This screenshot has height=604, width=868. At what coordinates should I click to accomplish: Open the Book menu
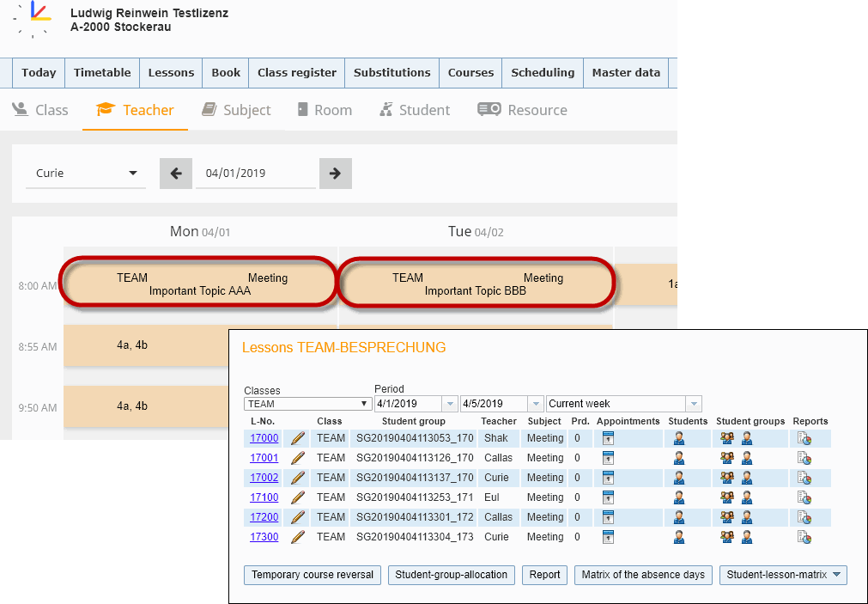pyautogui.click(x=226, y=72)
